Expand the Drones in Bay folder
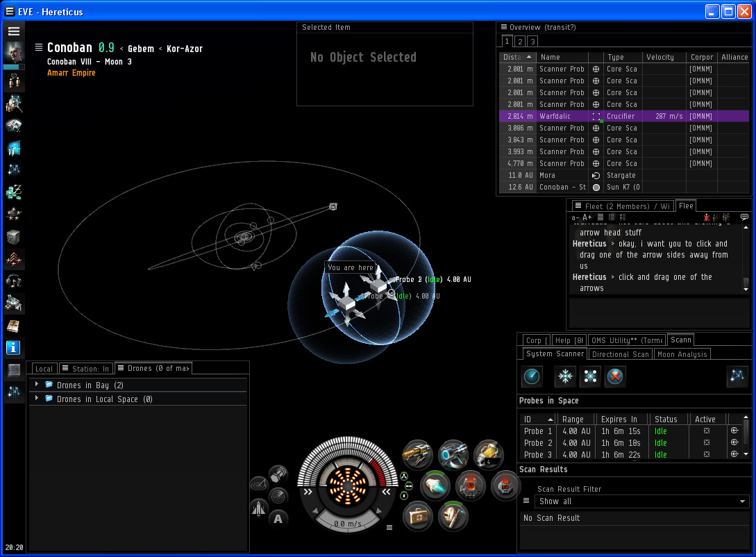 coord(37,384)
